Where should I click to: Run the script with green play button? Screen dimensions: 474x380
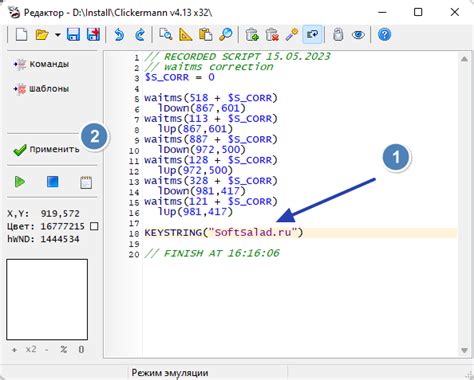click(20, 182)
